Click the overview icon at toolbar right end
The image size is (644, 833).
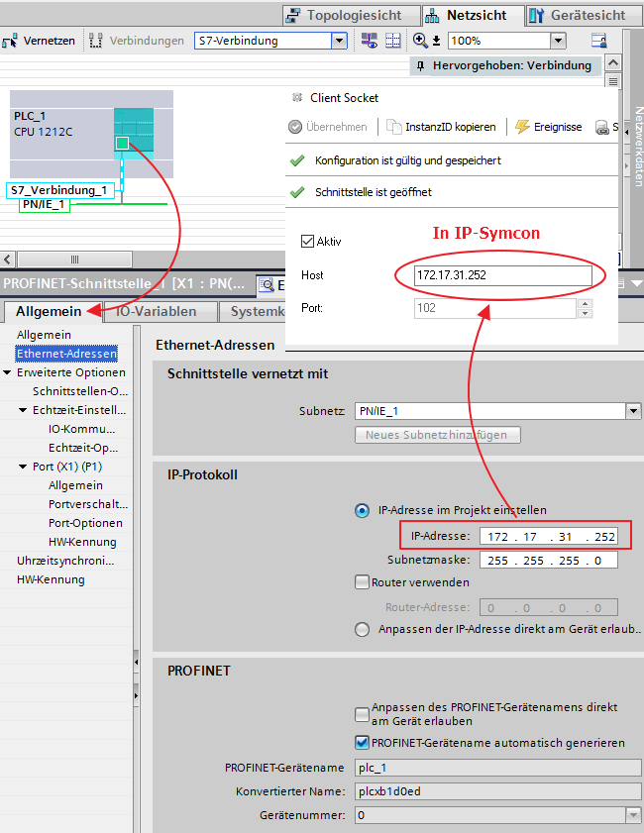(598, 42)
